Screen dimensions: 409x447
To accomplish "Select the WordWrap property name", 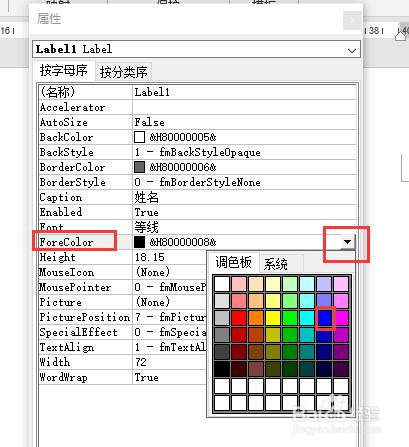I will (64, 377).
